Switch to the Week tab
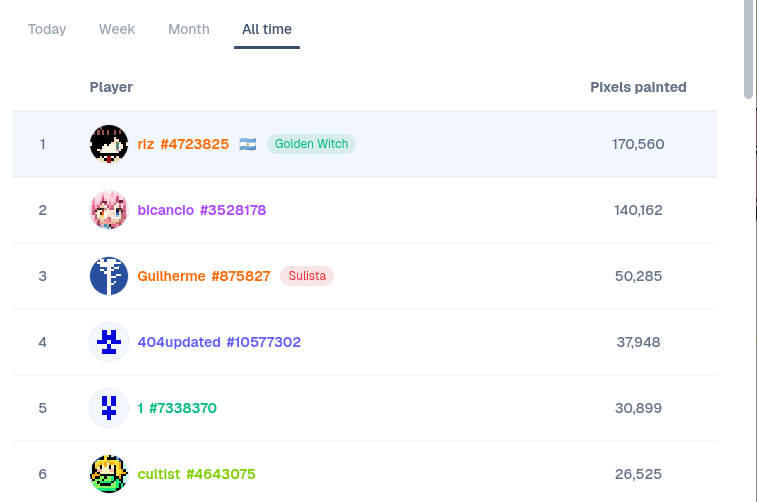This screenshot has height=502, width=757. (x=117, y=29)
